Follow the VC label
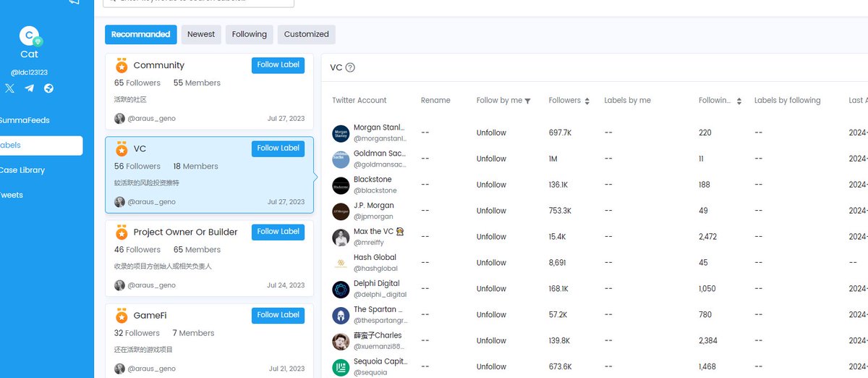This screenshot has width=868, height=378. tap(278, 148)
